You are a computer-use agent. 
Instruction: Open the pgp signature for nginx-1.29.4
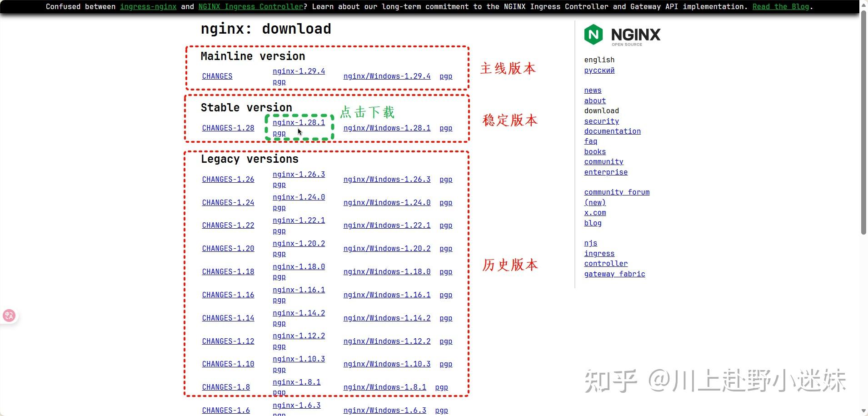(x=279, y=82)
